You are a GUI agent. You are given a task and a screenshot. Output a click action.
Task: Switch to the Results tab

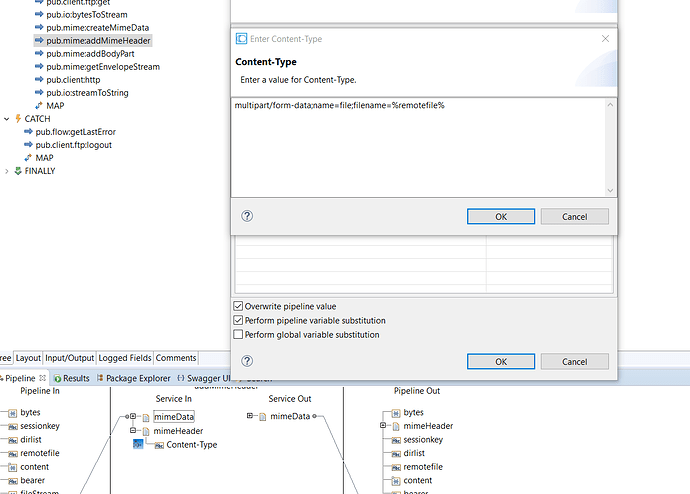pos(72,378)
